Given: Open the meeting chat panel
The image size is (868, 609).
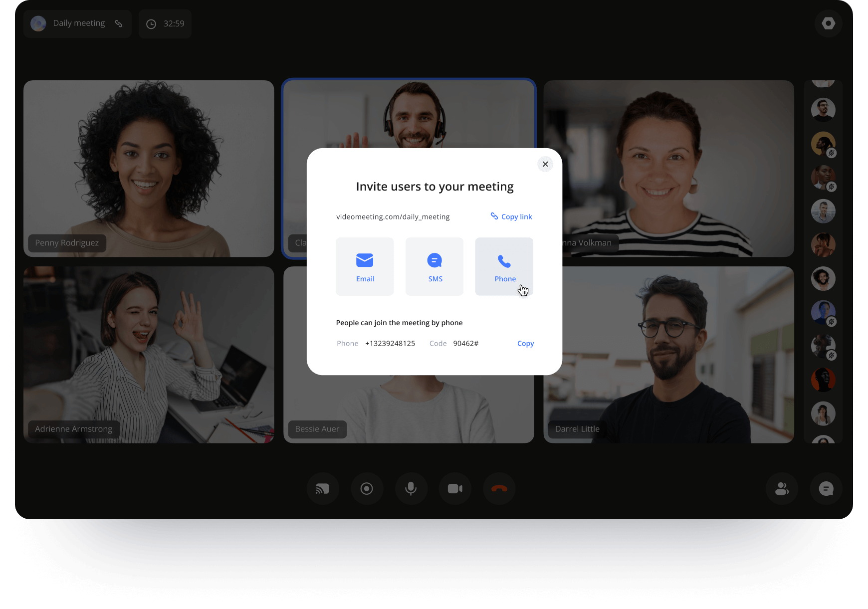Looking at the screenshot, I should pos(826,489).
